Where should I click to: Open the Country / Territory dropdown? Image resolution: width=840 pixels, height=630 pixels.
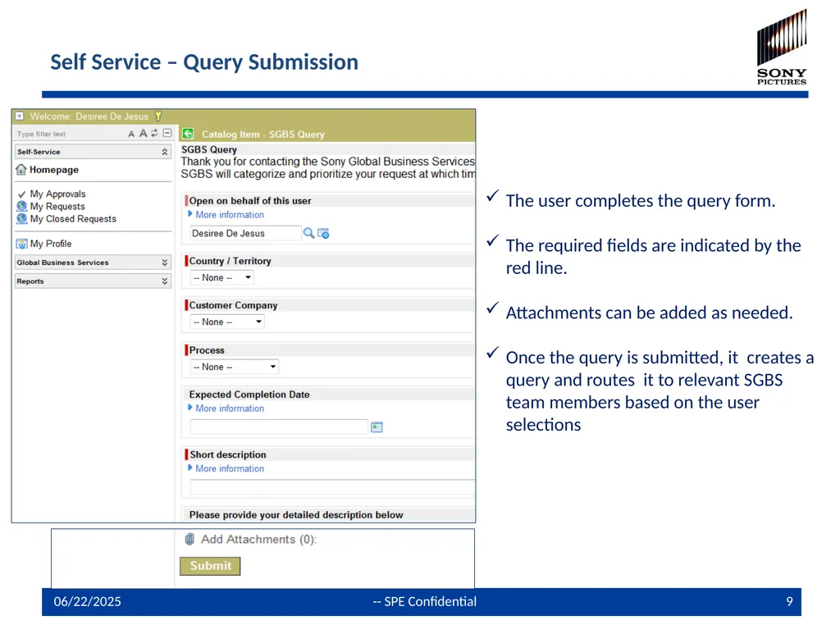(x=221, y=277)
